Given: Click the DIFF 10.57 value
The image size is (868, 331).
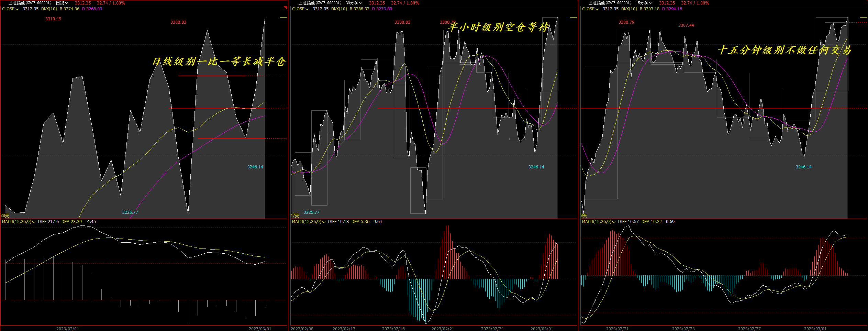Looking at the screenshot, I should coord(628,222).
